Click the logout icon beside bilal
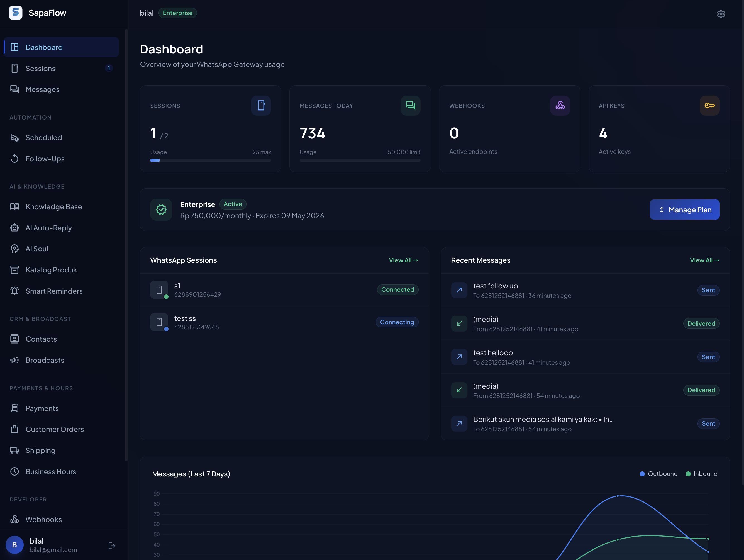Viewport: 744px width, 560px height. pos(112,546)
